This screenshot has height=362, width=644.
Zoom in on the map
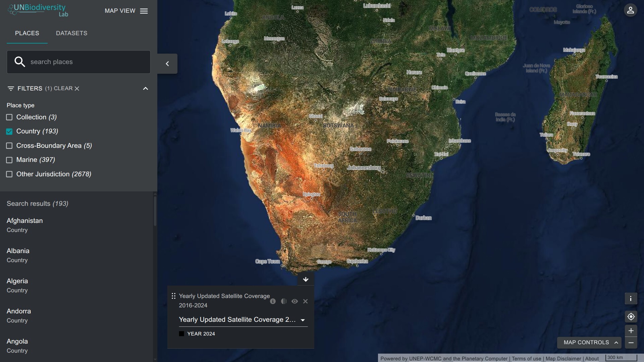(631, 330)
